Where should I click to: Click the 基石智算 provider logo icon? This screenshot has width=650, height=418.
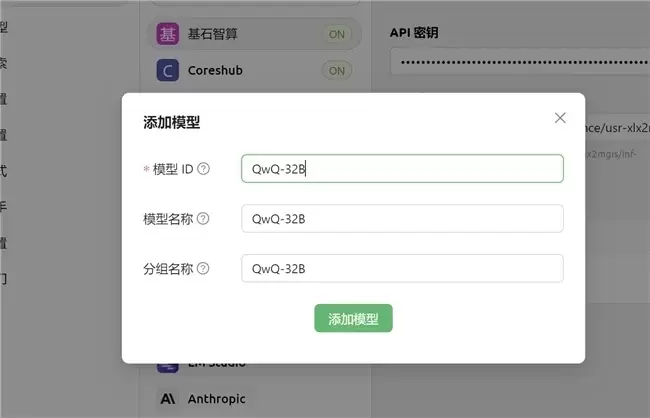(x=168, y=34)
